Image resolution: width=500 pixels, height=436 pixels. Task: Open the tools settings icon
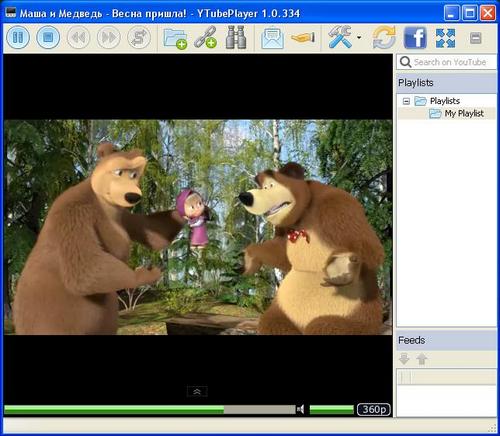(340, 37)
